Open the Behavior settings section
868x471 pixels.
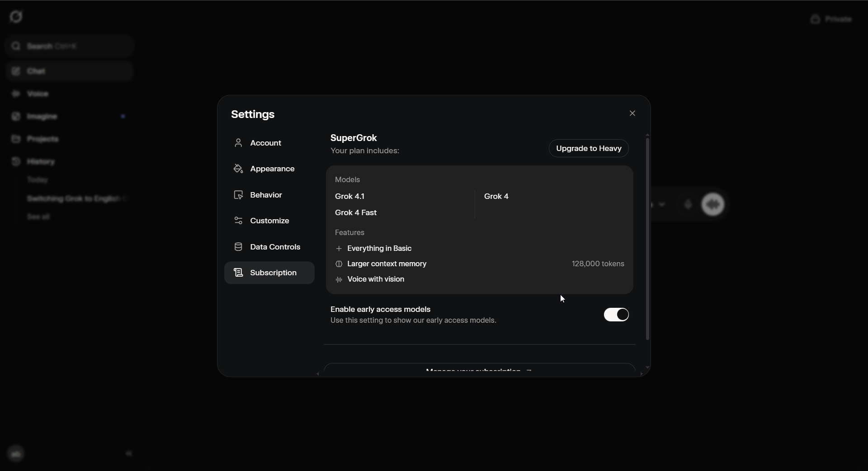[266, 195]
